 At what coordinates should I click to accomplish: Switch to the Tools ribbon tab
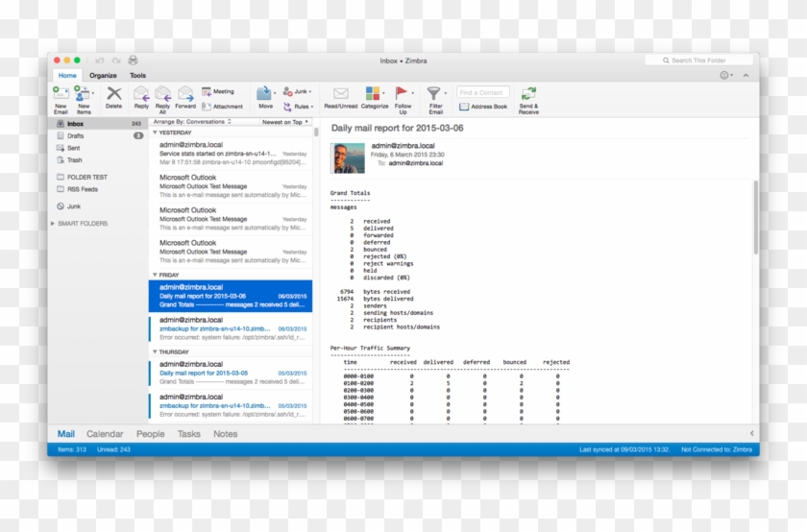[x=137, y=75]
